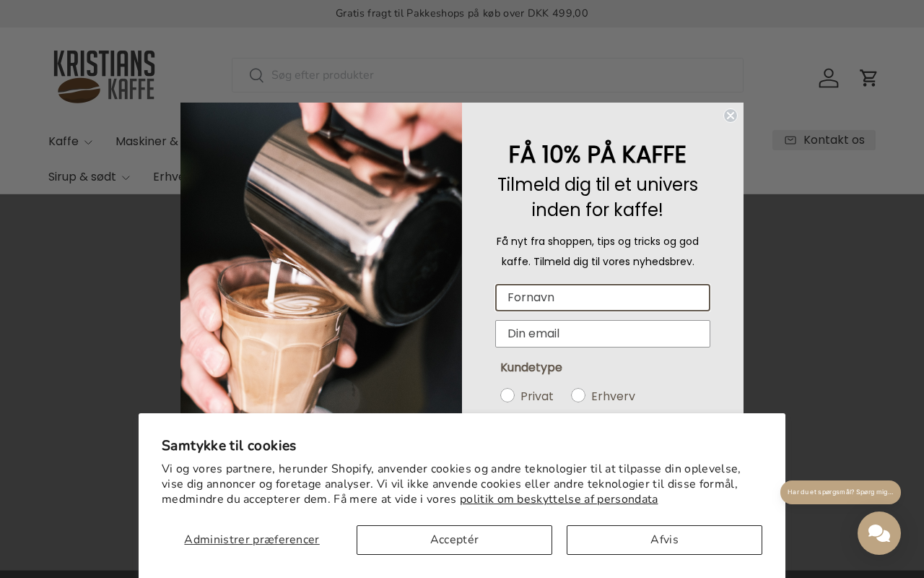Viewport: 924px width, 578px height.
Task: Open the chat bubble widget
Action: click(x=879, y=533)
